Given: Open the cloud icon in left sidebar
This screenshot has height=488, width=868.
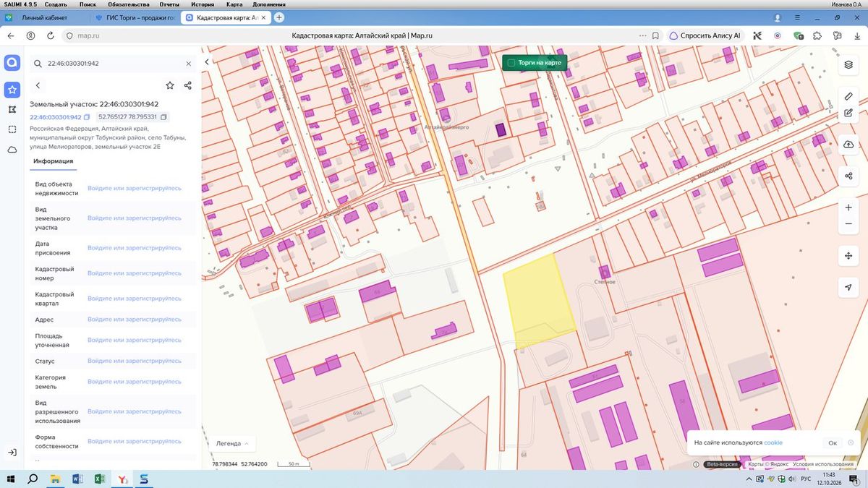Looking at the screenshot, I should [12, 150].
